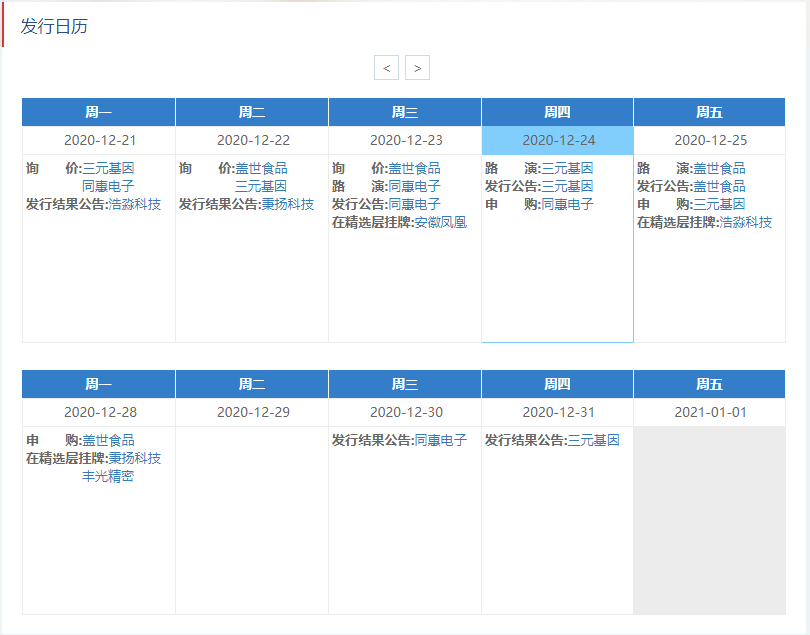The height and width of the screenshot is (635, 810).
Task: Open 浩淼科技 listing link on 2020-12-25
Action: (x=745, y=222)
